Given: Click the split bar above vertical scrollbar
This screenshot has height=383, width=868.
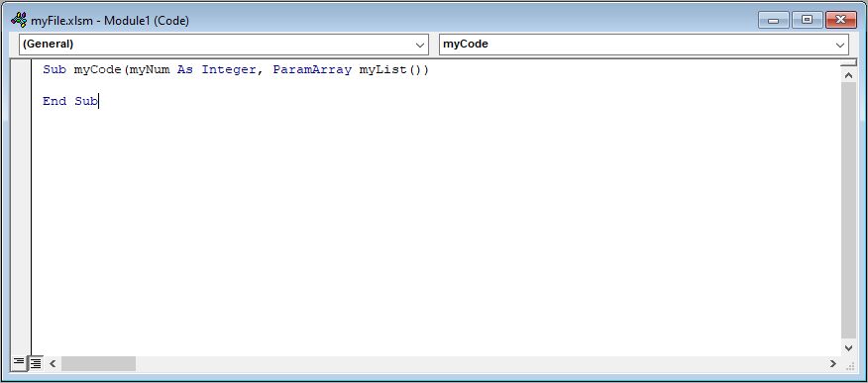Looking at the screenshot, I should 848,63.
